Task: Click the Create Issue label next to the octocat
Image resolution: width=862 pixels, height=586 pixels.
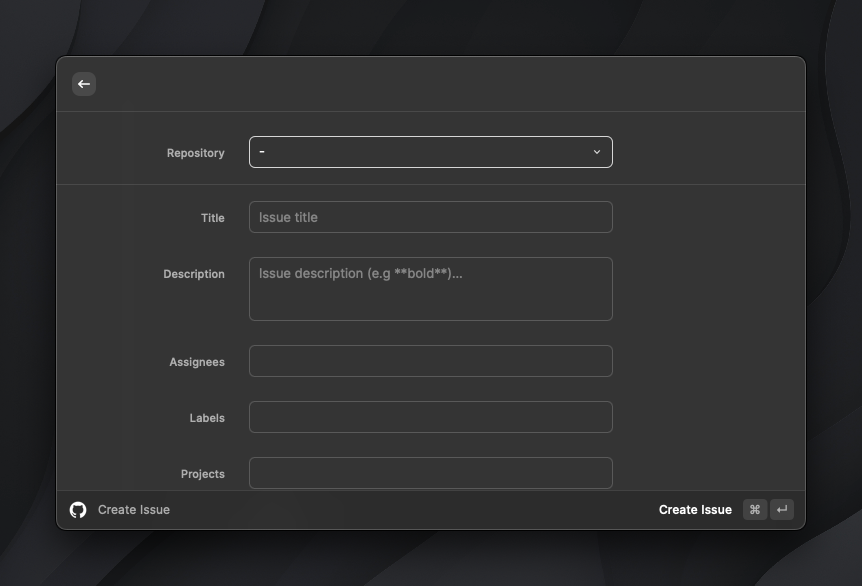Action: (x=133, y=509)
